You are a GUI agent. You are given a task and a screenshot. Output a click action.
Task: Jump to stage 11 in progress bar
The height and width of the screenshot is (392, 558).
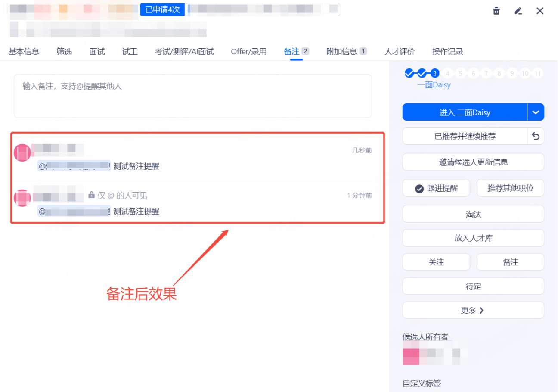pyautogui.click(x=537, y=73)
